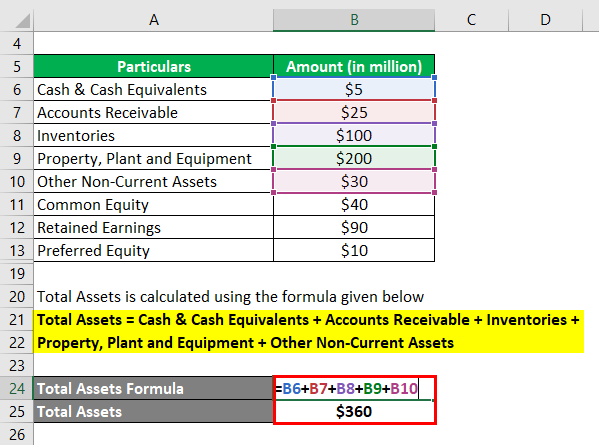Select row 23 header
The height and width of the screenshot is (445, 599).
(16, 366)
